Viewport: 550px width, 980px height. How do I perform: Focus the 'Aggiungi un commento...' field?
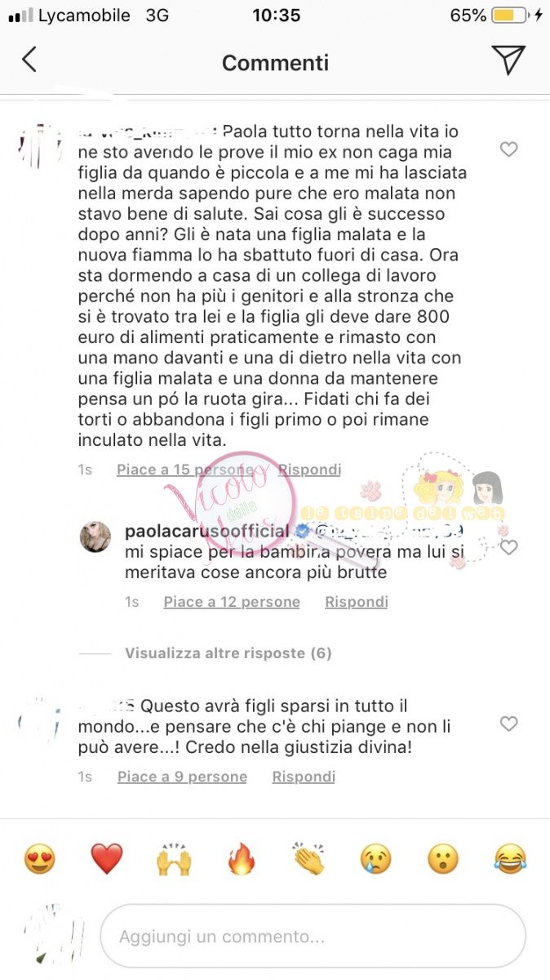(313, 937)
